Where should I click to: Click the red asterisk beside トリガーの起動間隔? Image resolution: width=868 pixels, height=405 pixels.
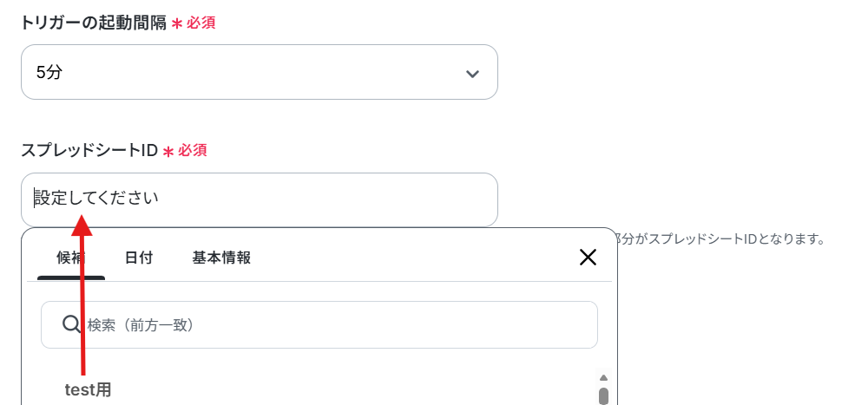coord(176,24)
